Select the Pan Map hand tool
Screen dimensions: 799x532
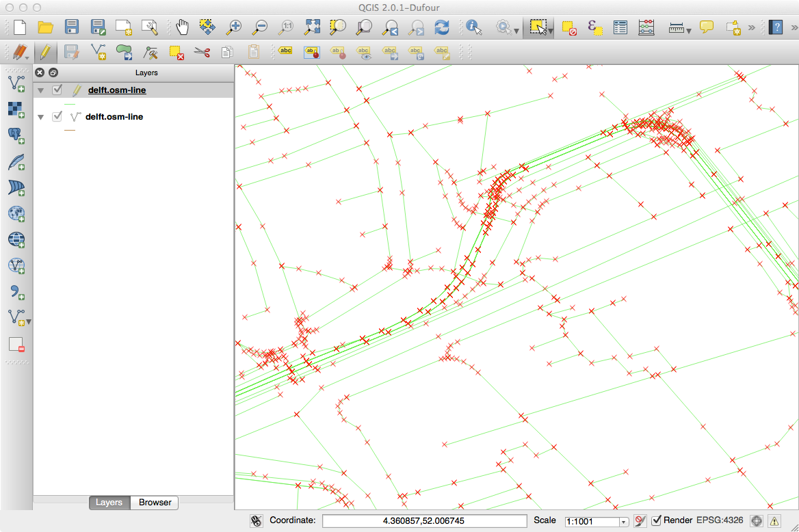coord(182,27)
